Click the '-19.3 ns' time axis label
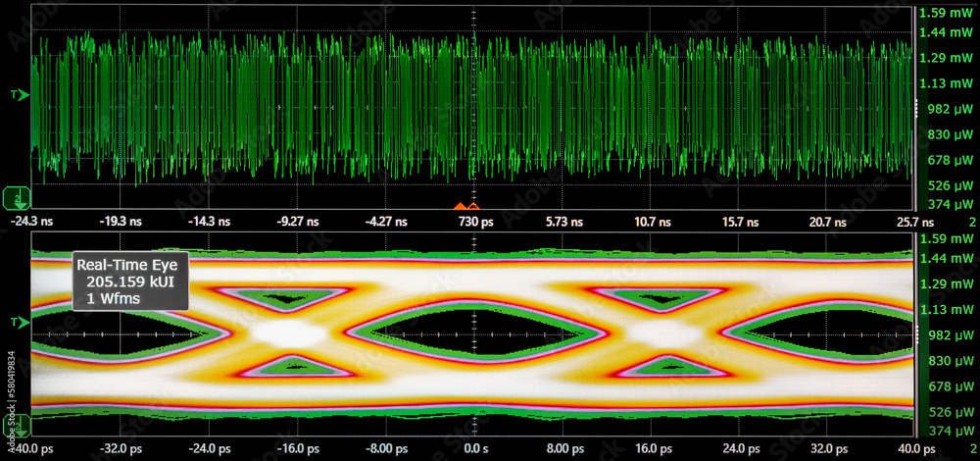Screen dimensions: 980x461 pyautogui.click(x=122, y=222)
